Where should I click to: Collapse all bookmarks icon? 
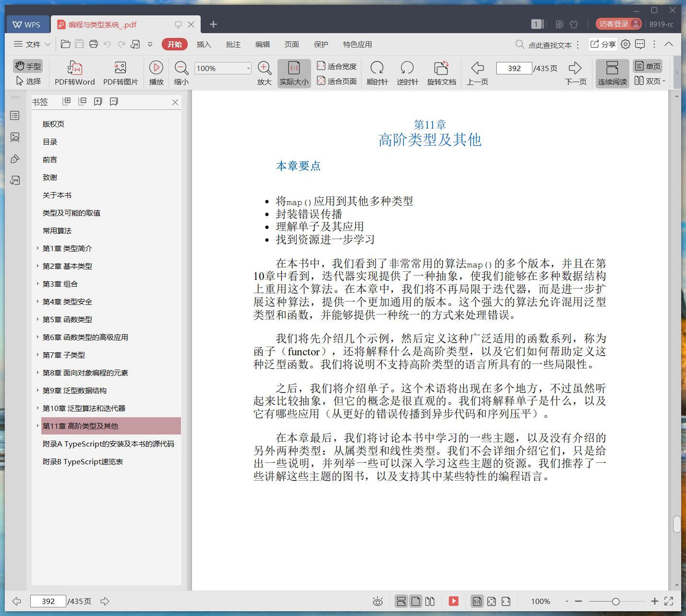pos(82,101)
